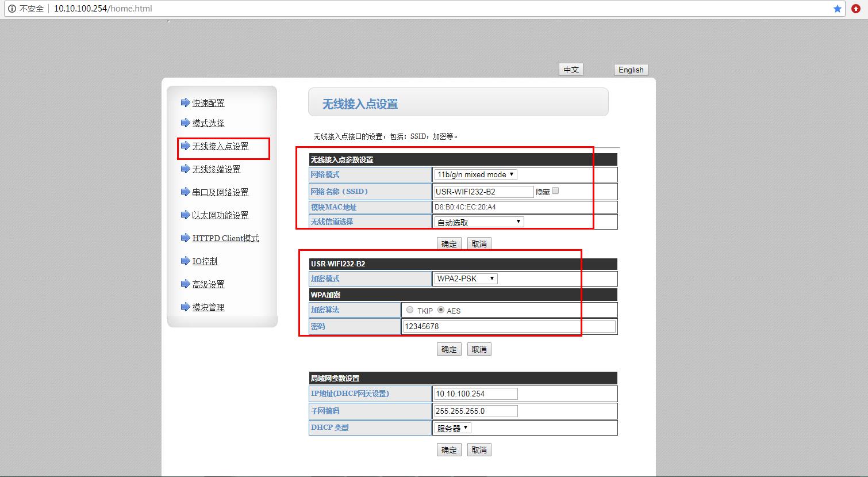Screen dimensions: 868x477
Task: Click the red extension icon in browser toolbar
Action: (x=856, y=9)
